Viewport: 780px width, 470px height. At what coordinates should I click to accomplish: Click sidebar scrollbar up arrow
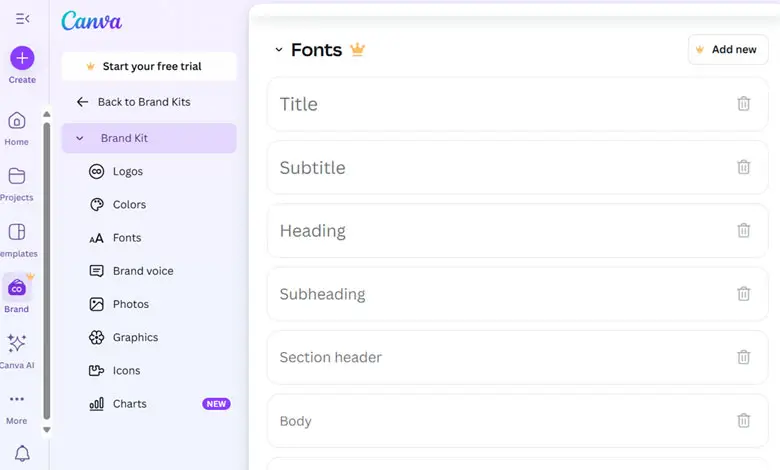pyautogui.click(x=47, y=114)
